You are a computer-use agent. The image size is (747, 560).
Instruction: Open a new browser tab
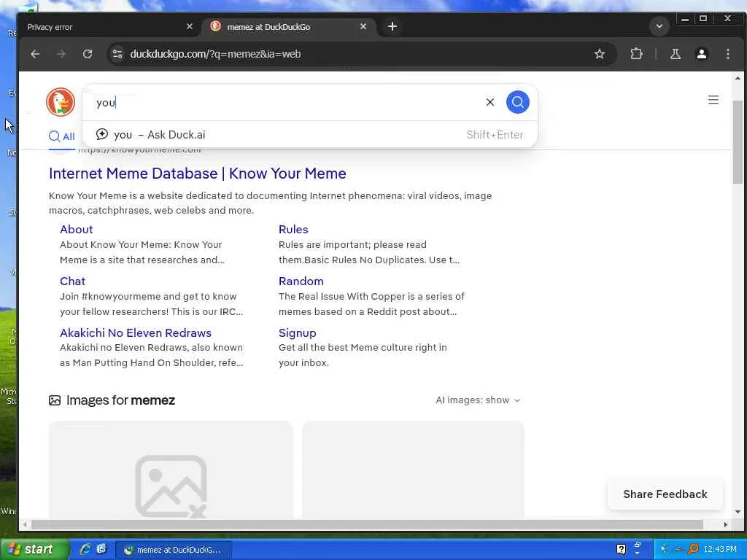click(392, 27)
